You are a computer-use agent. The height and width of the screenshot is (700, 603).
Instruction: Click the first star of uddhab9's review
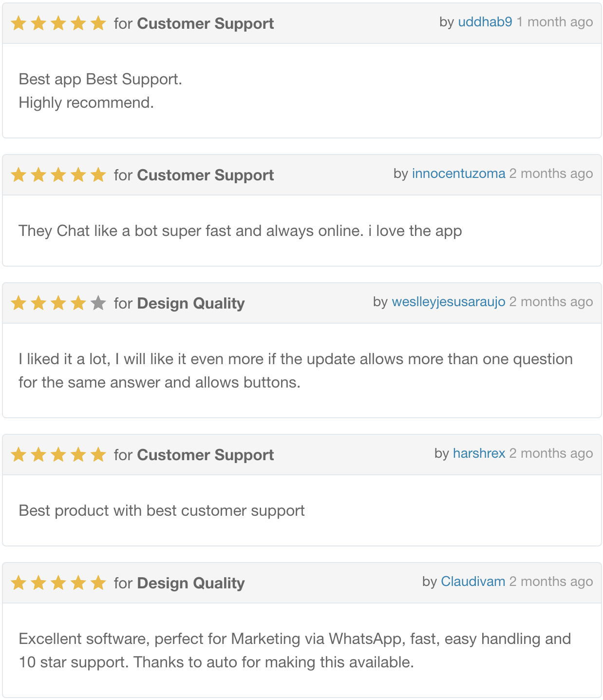(x=19, y=23)
